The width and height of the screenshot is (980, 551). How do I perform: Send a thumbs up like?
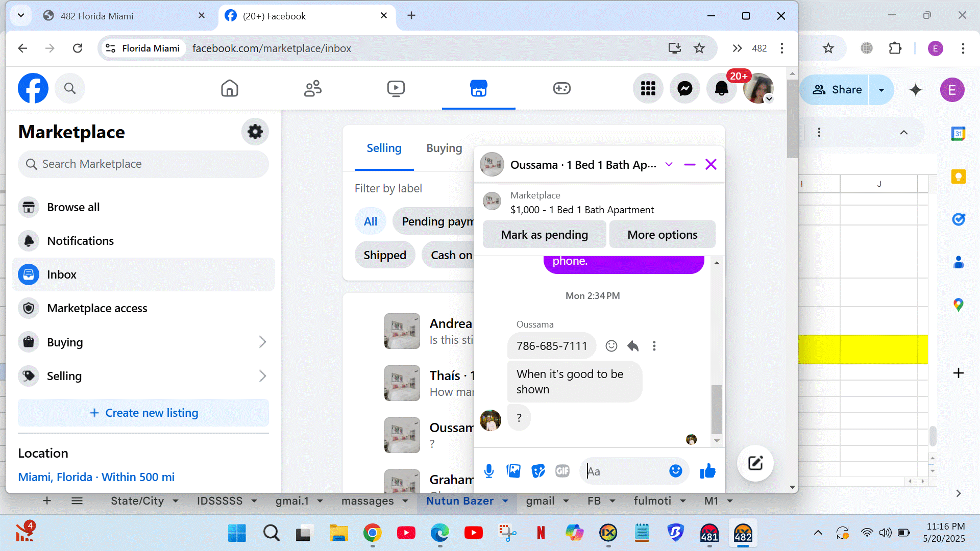tap(707, 471)
